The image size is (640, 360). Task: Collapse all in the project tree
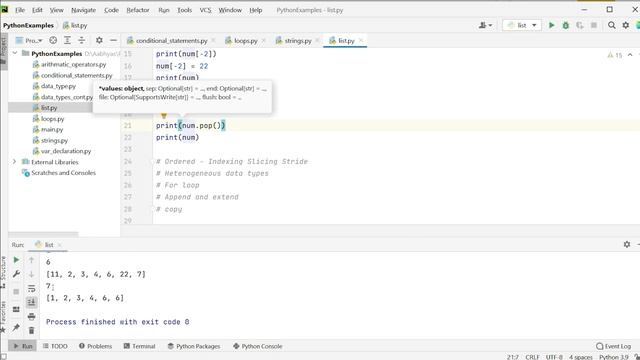click(x=82, y=40)
